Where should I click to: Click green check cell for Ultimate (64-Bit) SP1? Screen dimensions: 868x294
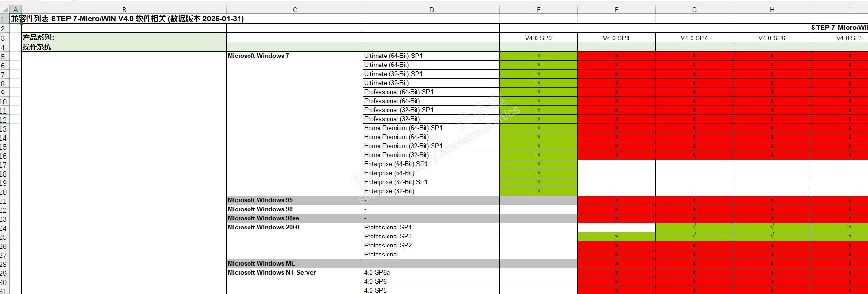click(x=538, y=56)
